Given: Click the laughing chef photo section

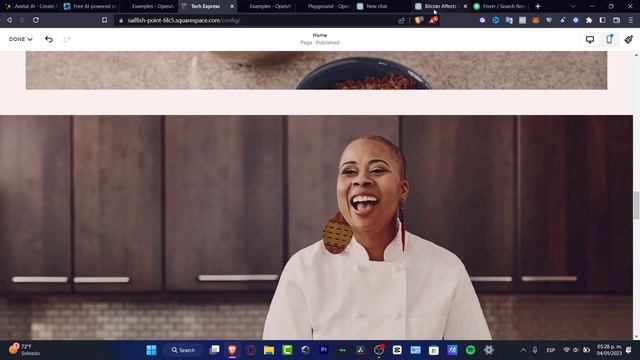Looking at the screenshot, I should [x=316, y=227].
